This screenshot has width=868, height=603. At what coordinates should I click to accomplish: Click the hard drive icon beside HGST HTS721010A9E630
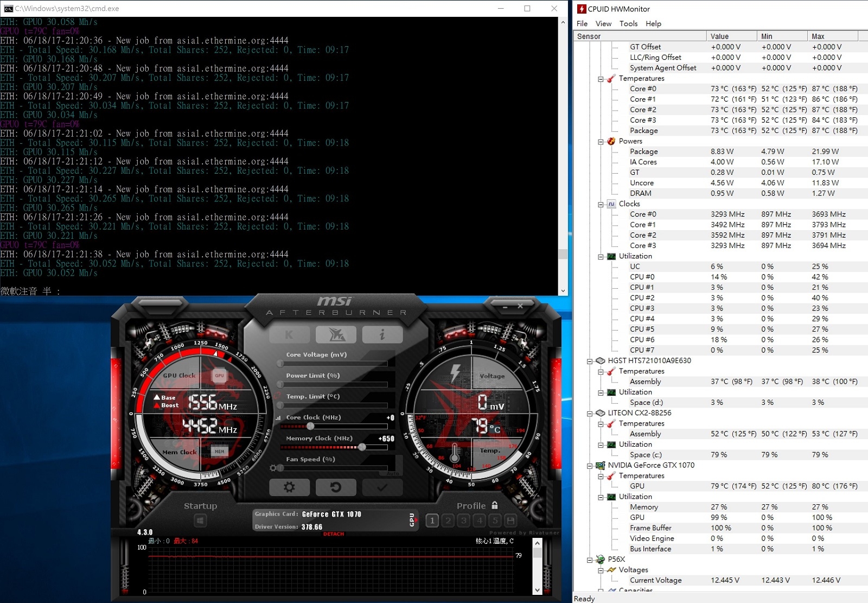(600, 361)
